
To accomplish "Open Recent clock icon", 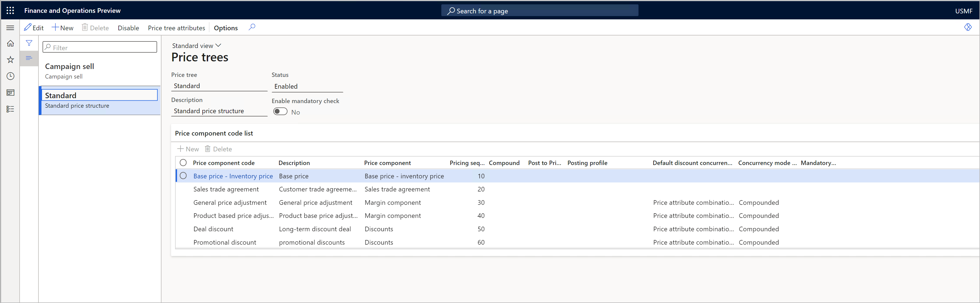I will point(10,76).
